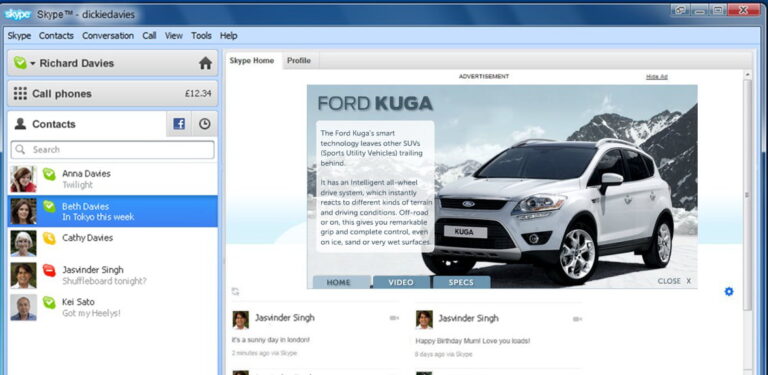Click CLOSE X in the advertisement

click(674, 281)
